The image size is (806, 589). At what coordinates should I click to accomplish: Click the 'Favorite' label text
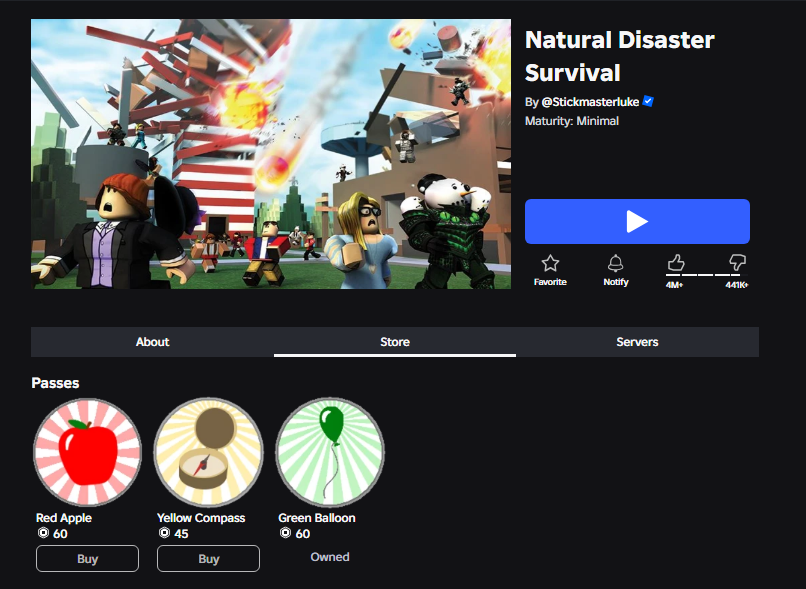pyautogui.click(x=550, y=282)
